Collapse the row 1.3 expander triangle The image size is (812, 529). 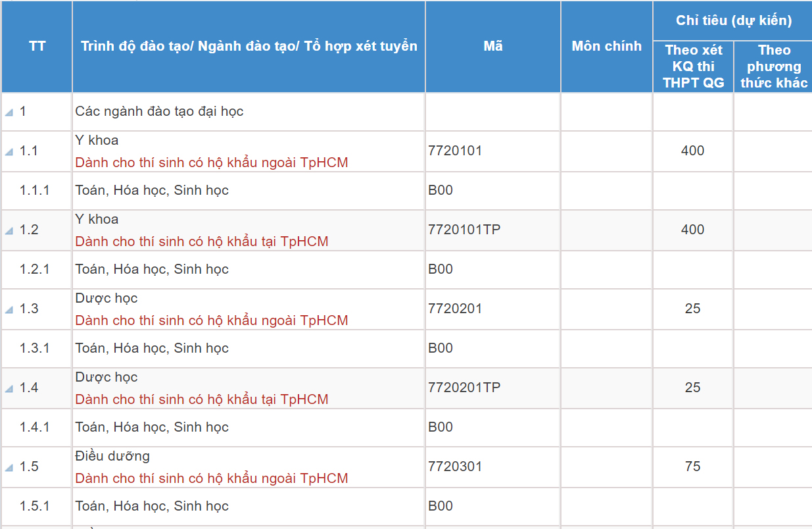point(9,310)
